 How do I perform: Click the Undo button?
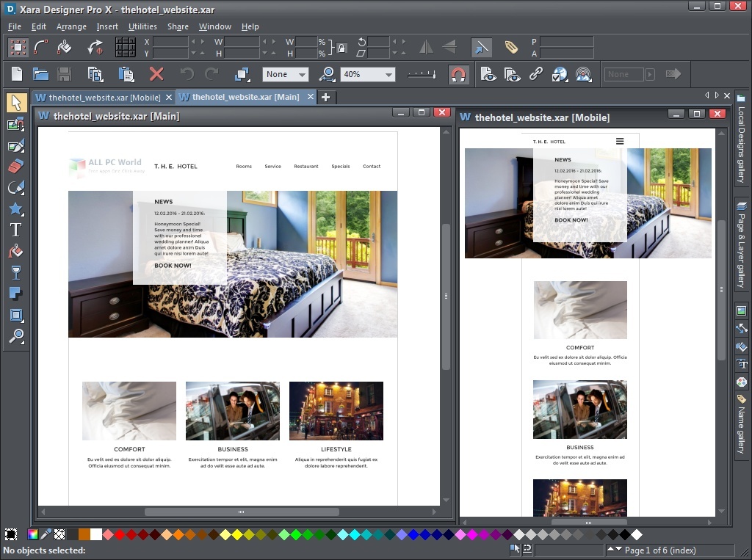tap(186, 73)
